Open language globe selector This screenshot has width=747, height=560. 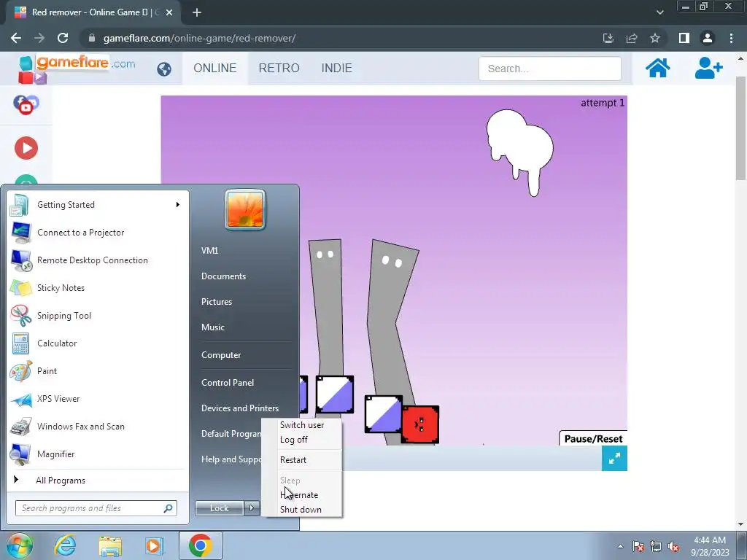pos(164,69)
